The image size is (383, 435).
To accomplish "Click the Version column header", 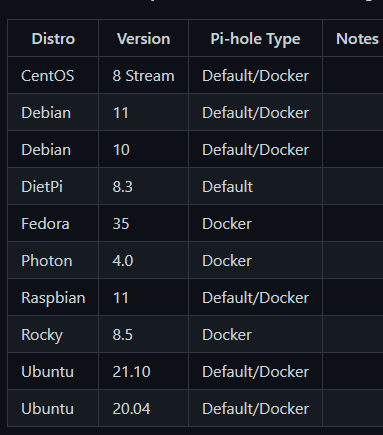I will 144,39.
